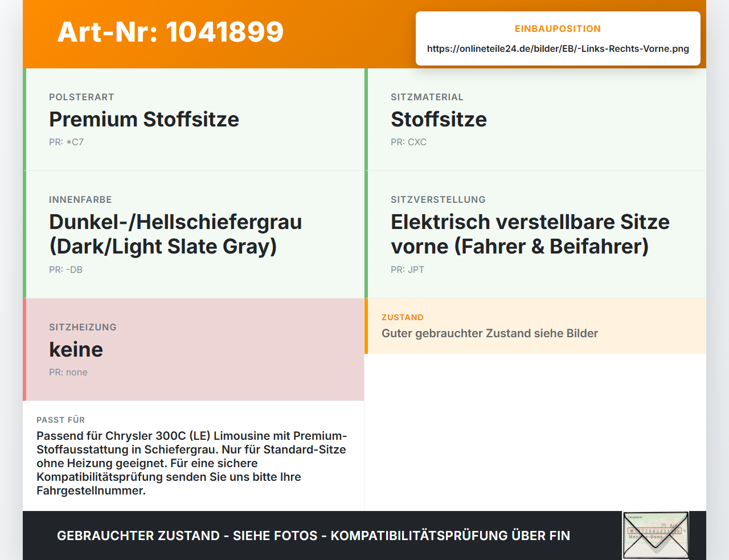Screen dimensions: 729x560
Task: Click the EINBAUPOSITION label
Action: [558, 28]
